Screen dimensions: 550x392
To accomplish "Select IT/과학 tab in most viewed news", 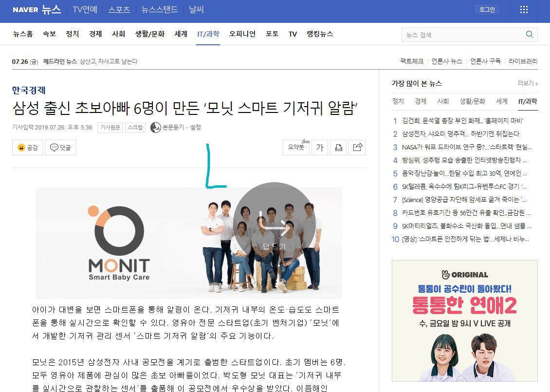I will [528, 101].
